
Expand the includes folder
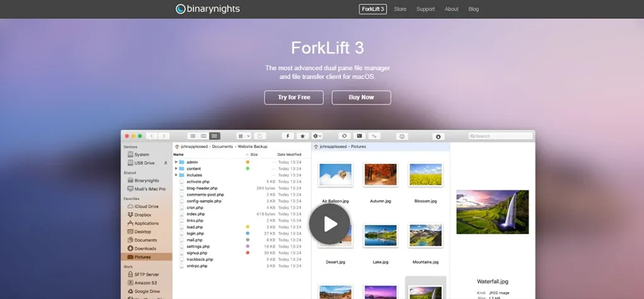(x=176, y=175)
